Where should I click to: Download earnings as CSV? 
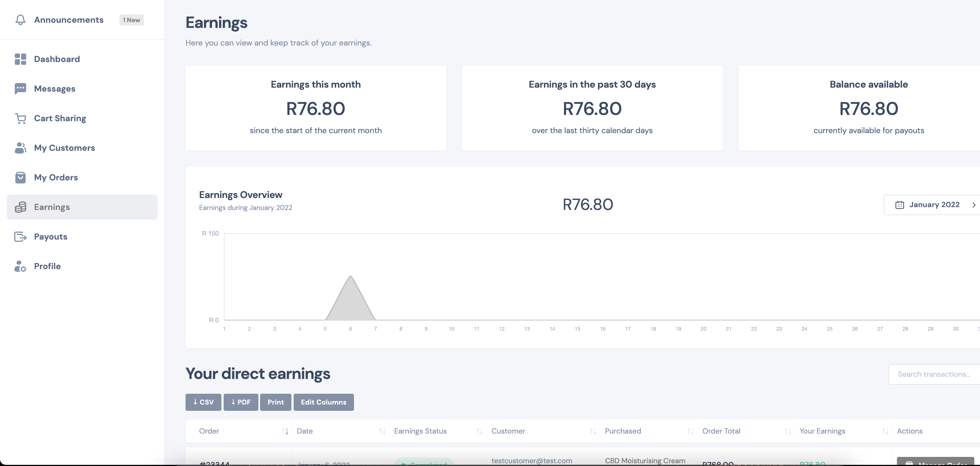[203, 402]
